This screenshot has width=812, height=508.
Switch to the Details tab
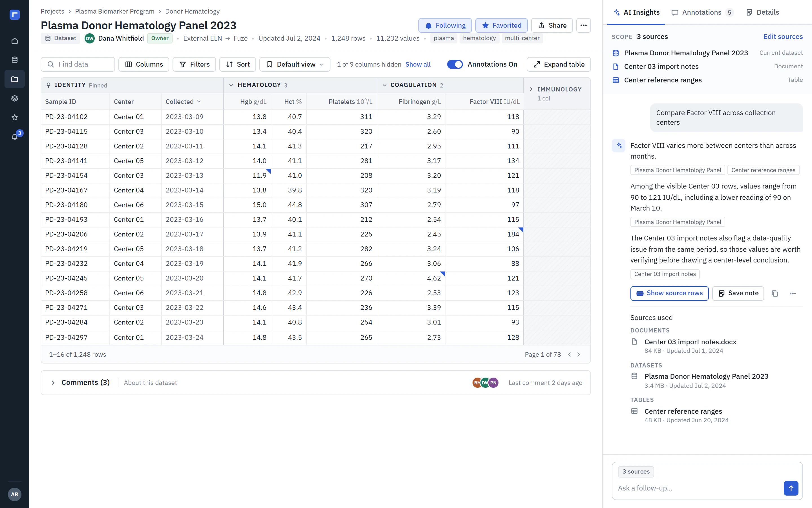coord(762,12)
